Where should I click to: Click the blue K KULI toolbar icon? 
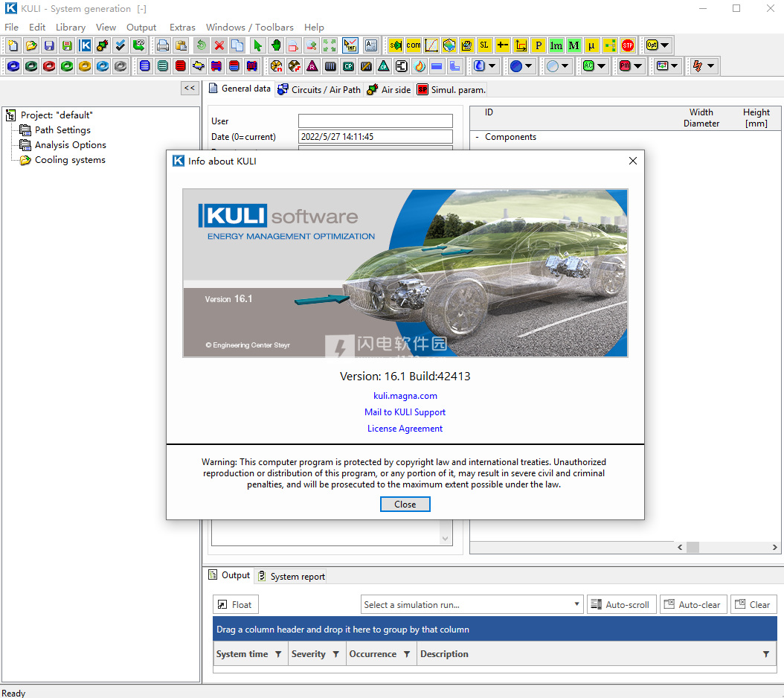tap(85, 45)
